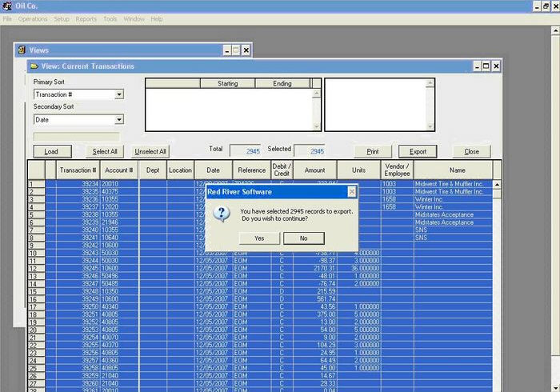Click the Total records field
The image size is (560, 392).
(245, 151)
